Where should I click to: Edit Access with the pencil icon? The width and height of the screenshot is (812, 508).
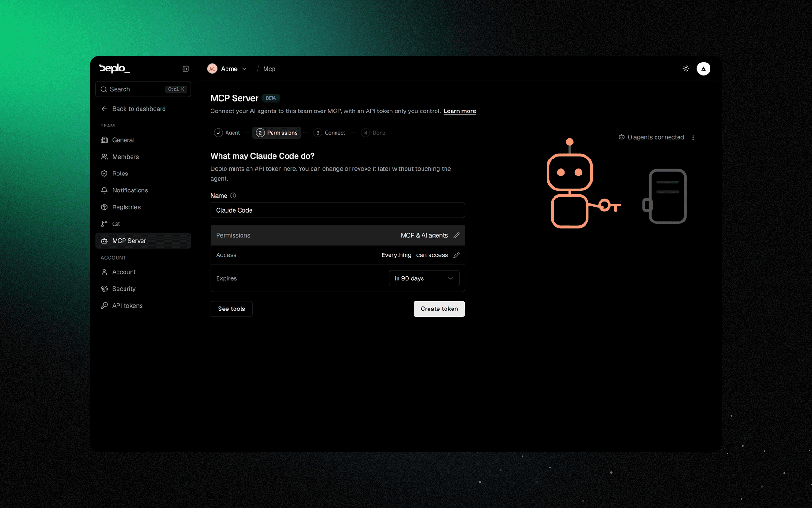click(456, 255)
